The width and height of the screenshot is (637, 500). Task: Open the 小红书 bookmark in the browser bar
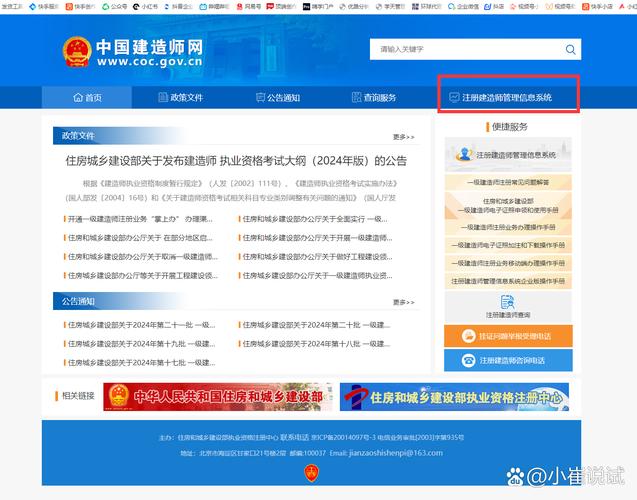point(145,6)
